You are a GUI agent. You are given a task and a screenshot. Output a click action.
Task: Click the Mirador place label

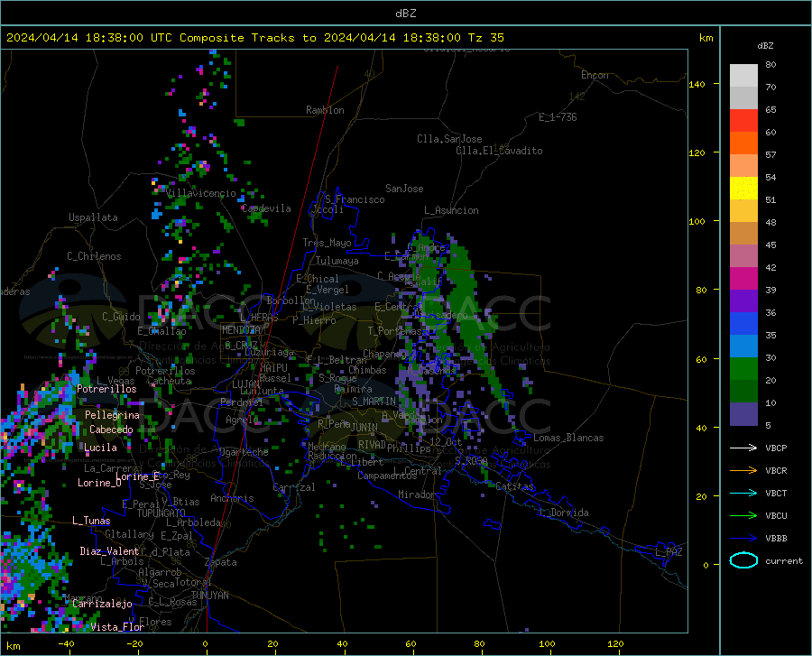[416, 494]
